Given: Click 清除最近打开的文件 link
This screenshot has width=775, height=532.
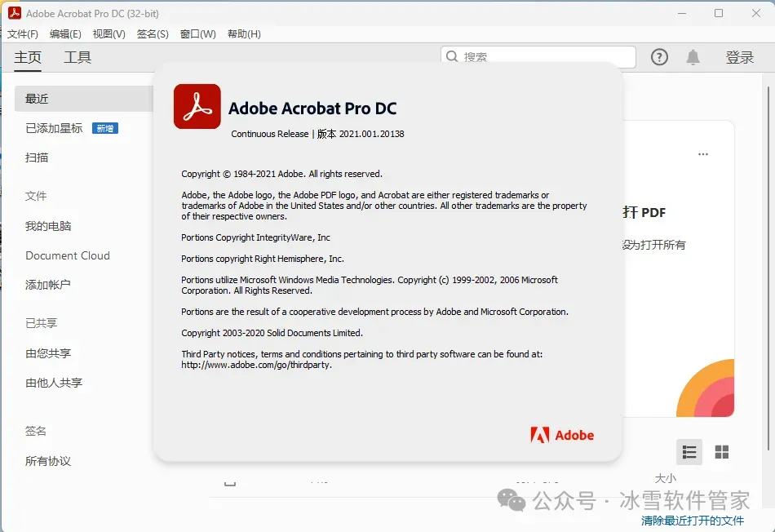Looking at the screenshot, I should pos(693,521).
